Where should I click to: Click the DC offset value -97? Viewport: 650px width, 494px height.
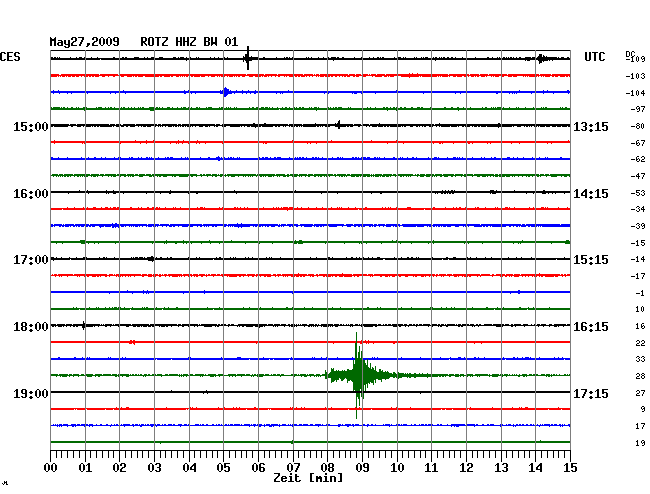[638, 109]
